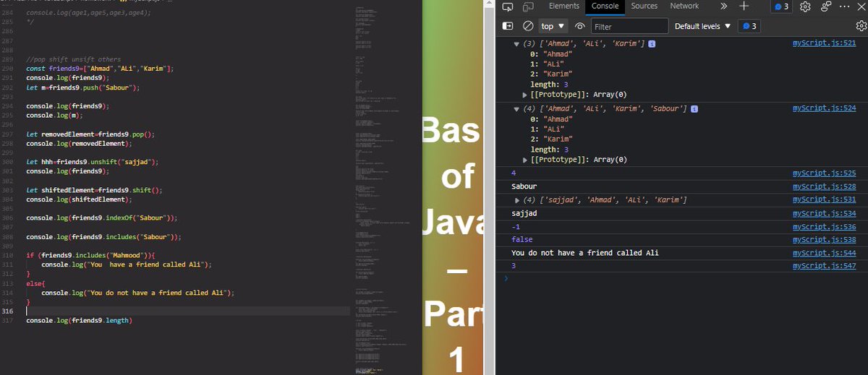This screenshot has width=868, height=375.
Task: Click the friends9.pop() code line
Action: (90, 134)
